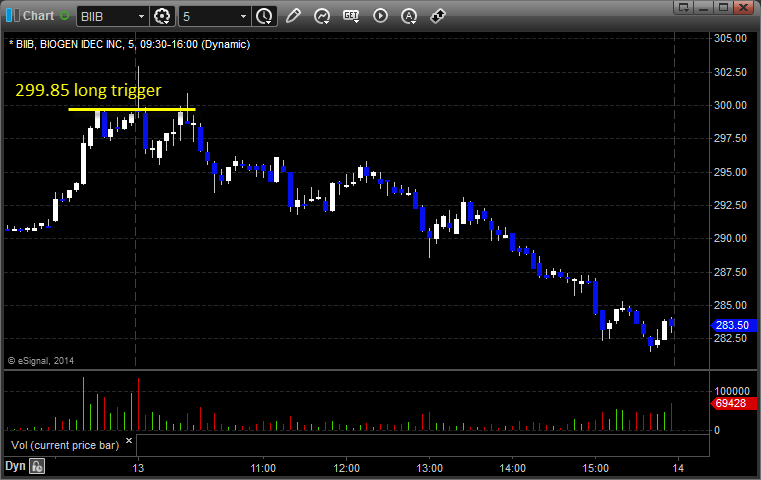
Task: Click the blue 283.50 current price marker
Action: click(733, 325)
